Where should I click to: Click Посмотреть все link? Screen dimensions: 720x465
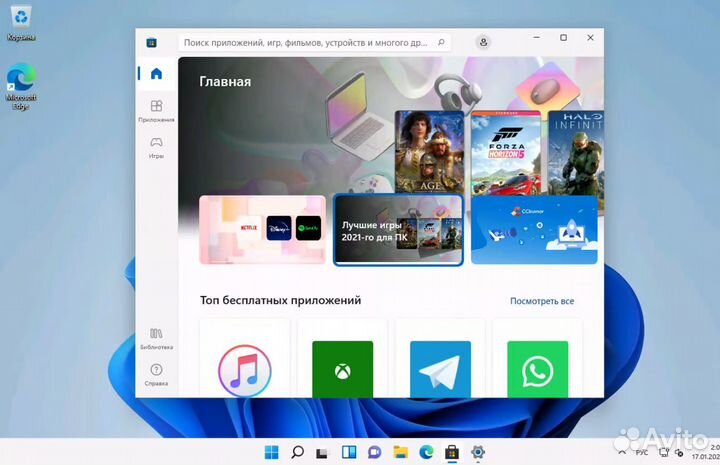tap(542, 301)
